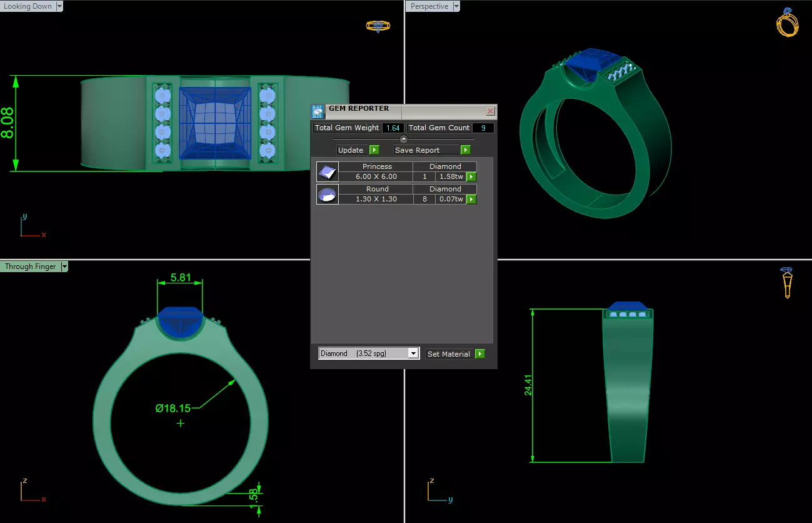Select the Round gem thumbnail
Viewport: 812px width, 523px height.
coord(328,195)
